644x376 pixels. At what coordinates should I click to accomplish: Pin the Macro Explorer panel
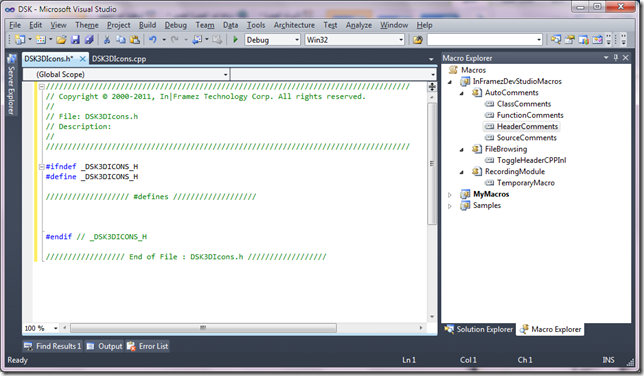coord(616,58)
